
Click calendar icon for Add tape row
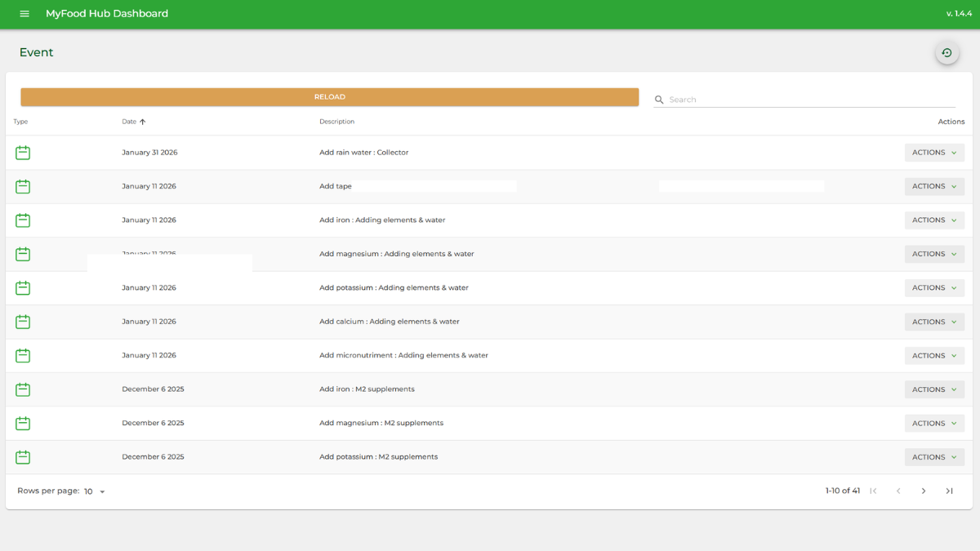[23, 186]
